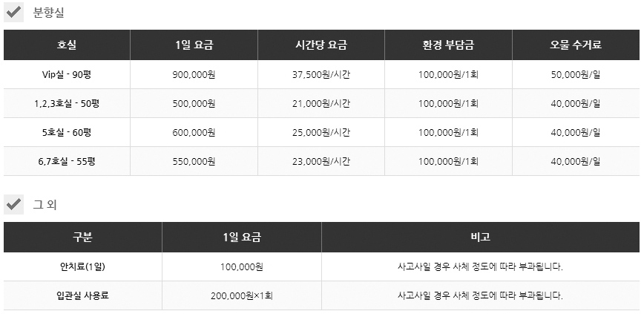Select the 1,2,3호실 - 50평 row label
Screen dimensions: 644x314
click(67, 104)
